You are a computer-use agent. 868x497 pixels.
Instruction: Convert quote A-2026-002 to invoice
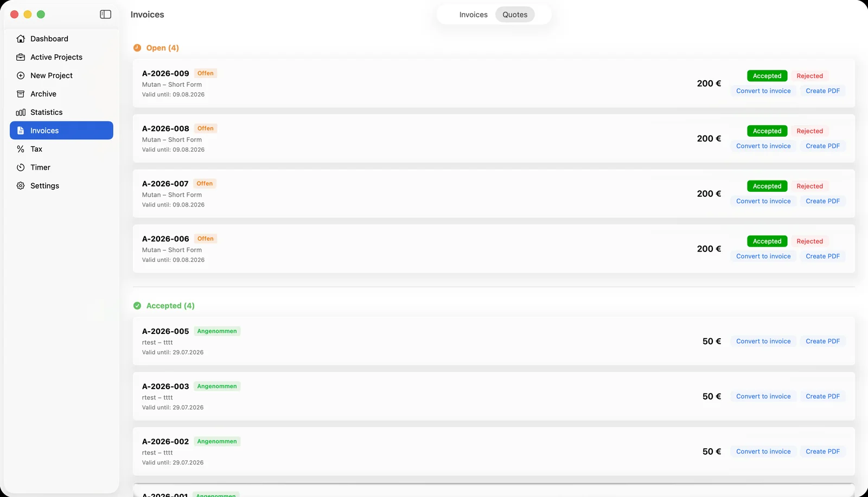[763, 451]
